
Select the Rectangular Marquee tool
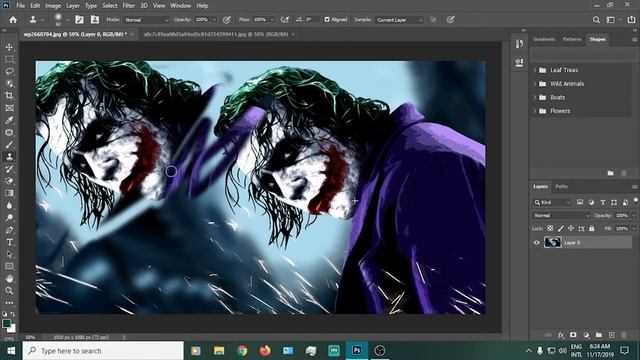9,59
